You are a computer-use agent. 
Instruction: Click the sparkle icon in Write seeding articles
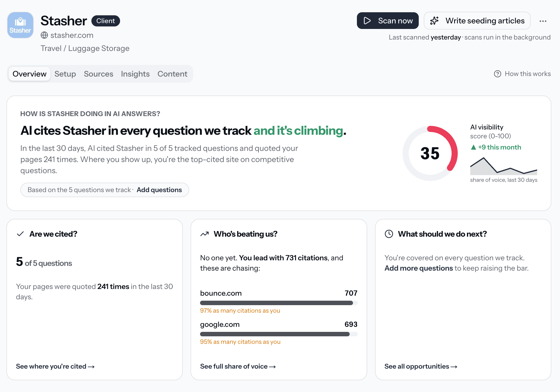point(434,21)
